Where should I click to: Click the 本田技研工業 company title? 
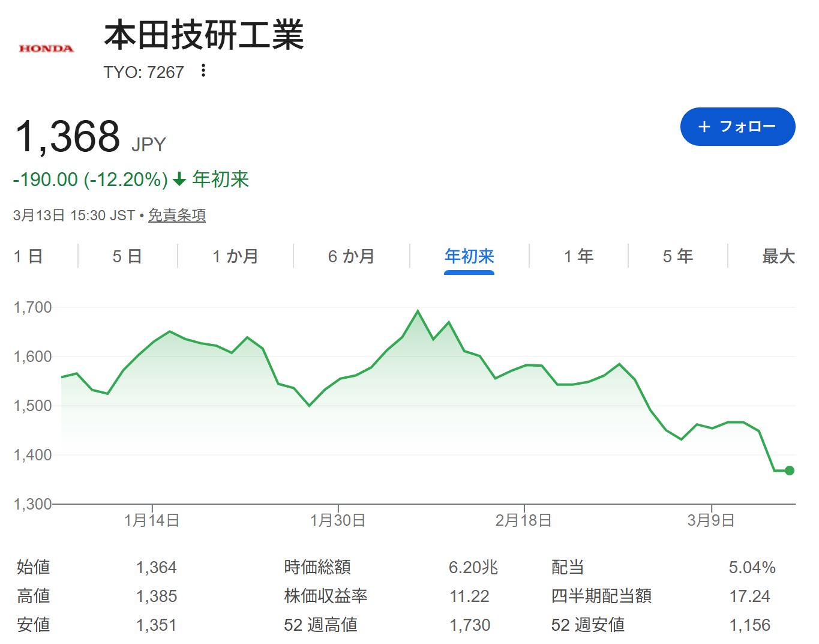click(204, 35)
